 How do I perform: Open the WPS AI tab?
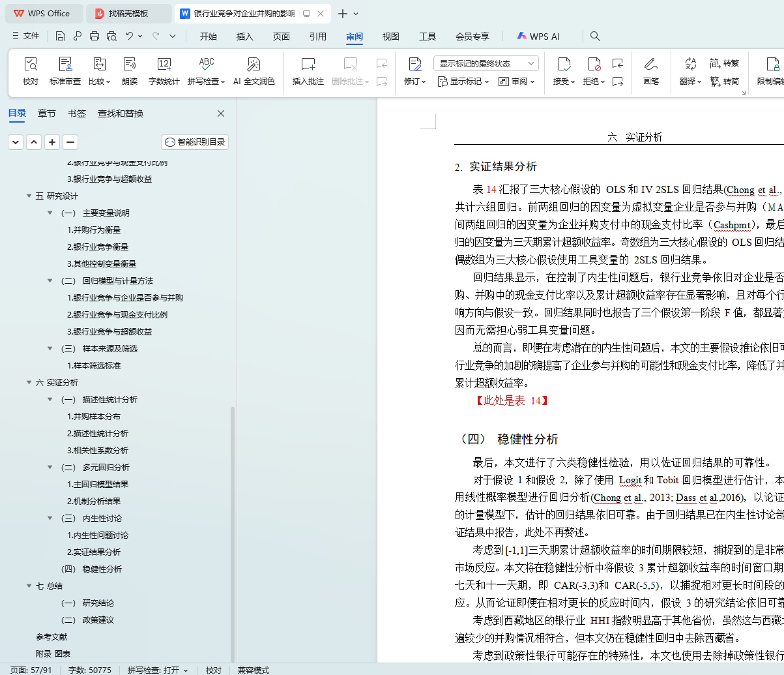click(x=538, y=37)
